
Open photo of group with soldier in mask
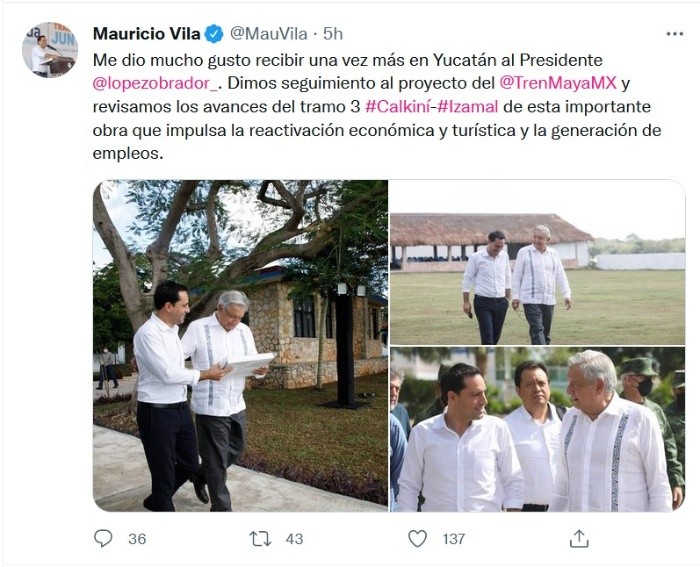[x=538, y=429]
